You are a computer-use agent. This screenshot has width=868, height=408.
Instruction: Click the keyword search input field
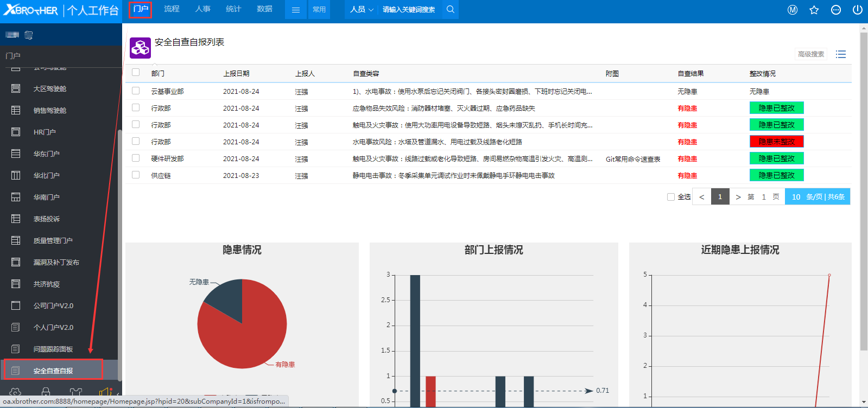(410, 10)
